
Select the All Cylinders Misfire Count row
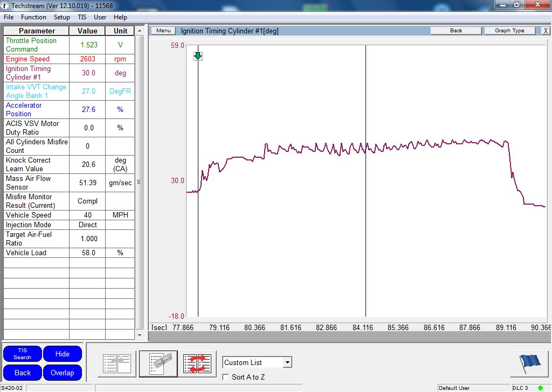[69, 146]
